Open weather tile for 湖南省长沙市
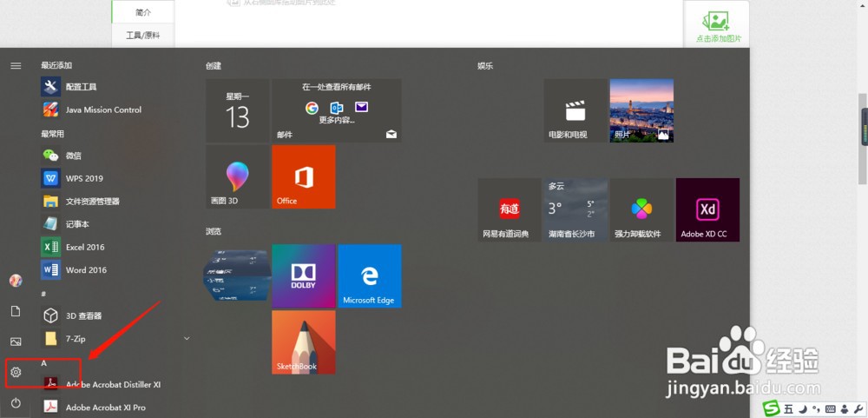Screen dimensions: 868x418 (575, 209)
